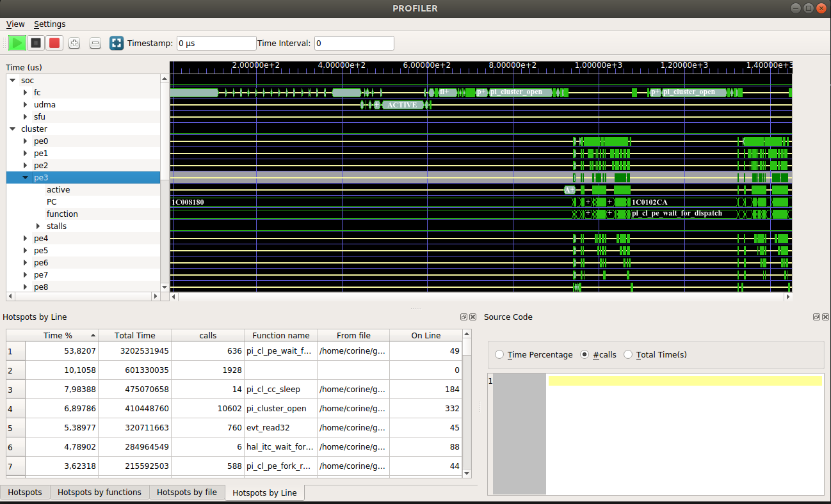Image resolution: width=831 pixels, height=504 pixels.
Task: Collapse the pe3 tree node
Action: pyautogui.click(x=25, y=178)
